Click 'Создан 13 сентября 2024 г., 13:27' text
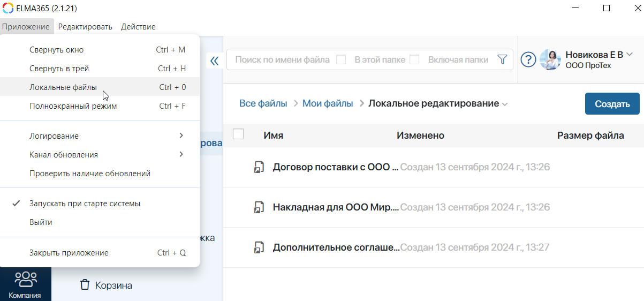The image size is (644, 301). [475, 247]
